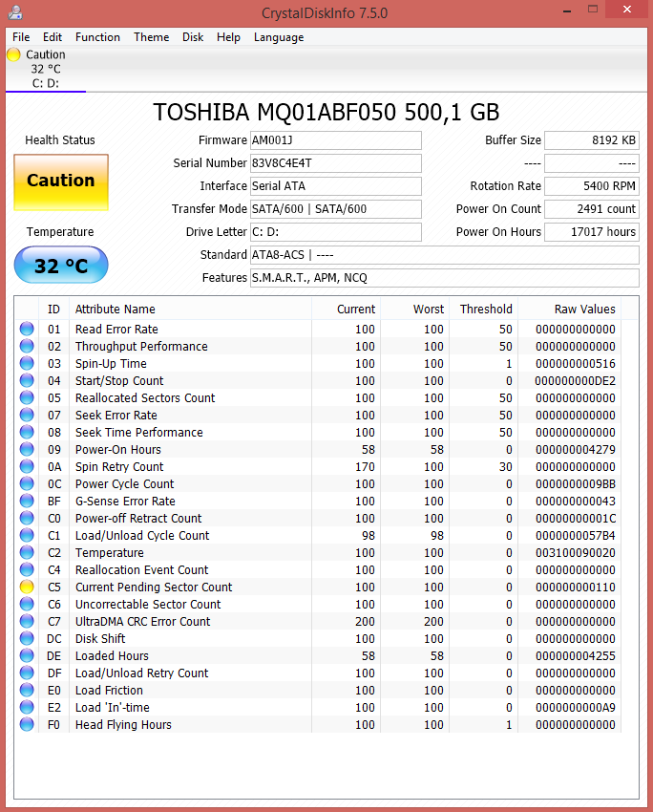Click the status icon for G-Sense Error Rate

pos(27,501)
